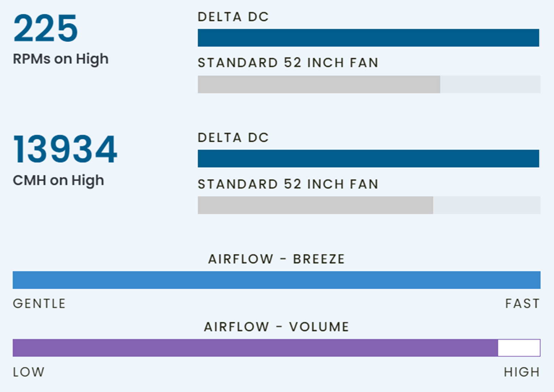Click the "AIRFLOW - BREEZE" heading
Screen dimensions: 554x392
[x=276, y=259]
